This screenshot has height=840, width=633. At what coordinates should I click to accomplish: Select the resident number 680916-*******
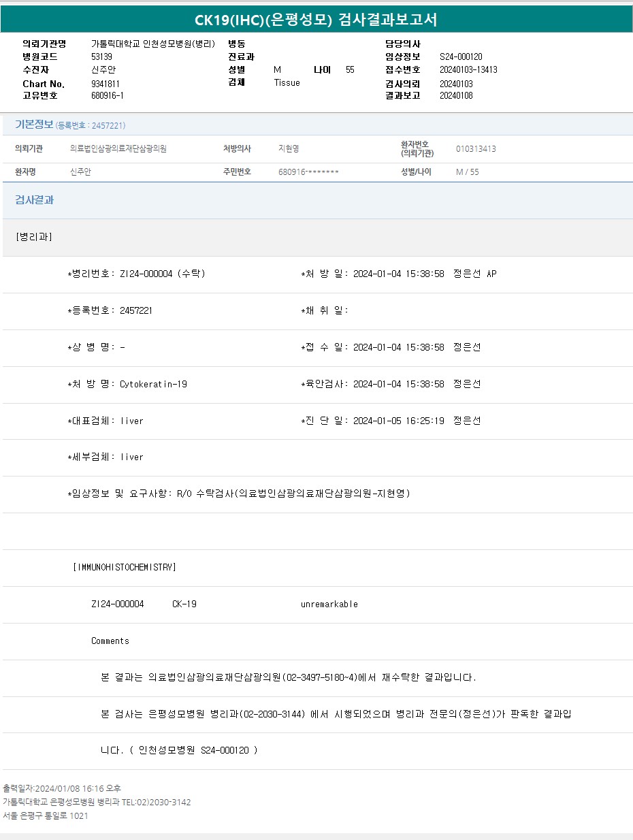[x=308, y=172]
